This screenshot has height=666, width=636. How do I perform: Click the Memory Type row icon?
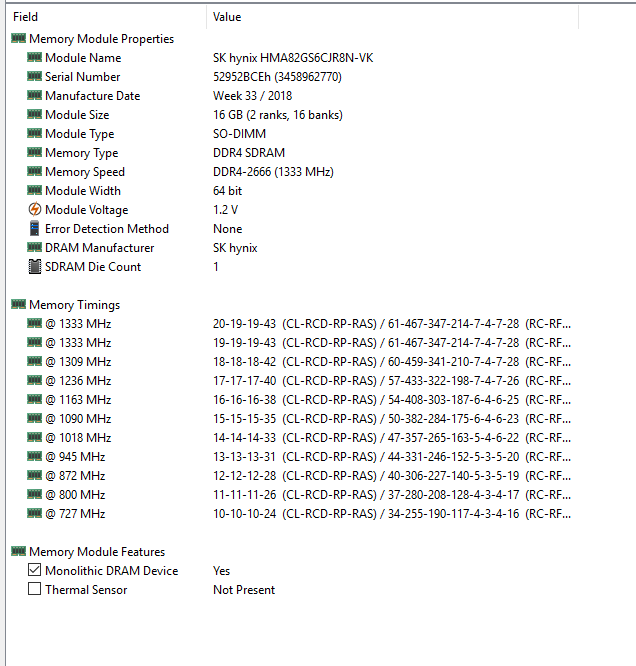tap(34, 152)
